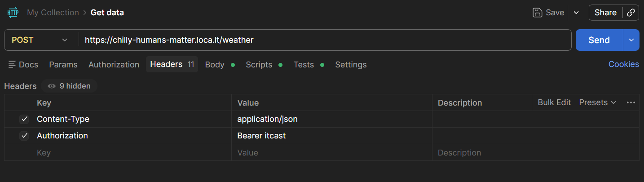Switch to the Authorization tab

[114, 65]
